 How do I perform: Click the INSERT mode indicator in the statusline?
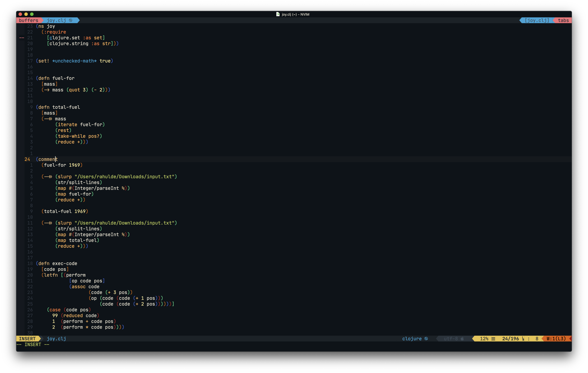[x=27, y=339]
